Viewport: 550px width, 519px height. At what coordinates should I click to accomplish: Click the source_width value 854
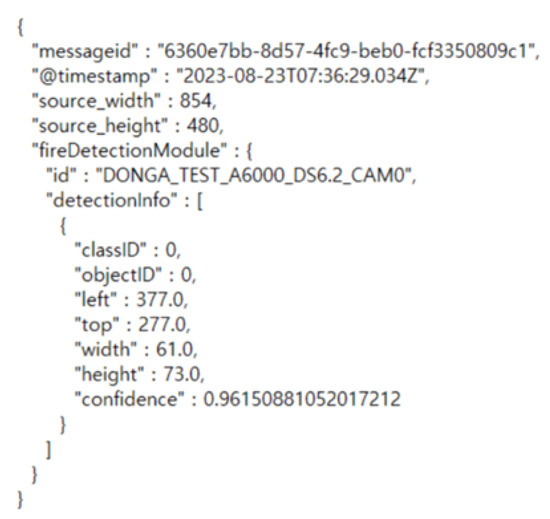(x=195, y=101)
